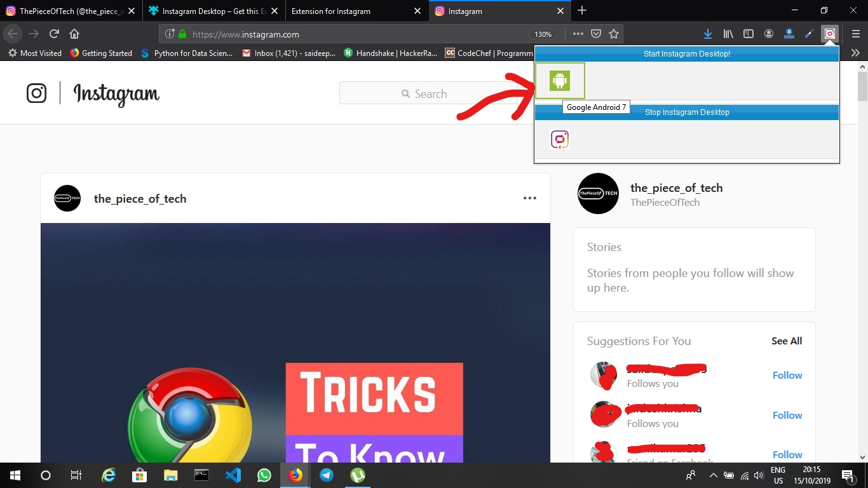Open the Chrome Tricks post image
Image resolution: width=868 pixels, height=488 pixels.
tap(295, 342)
